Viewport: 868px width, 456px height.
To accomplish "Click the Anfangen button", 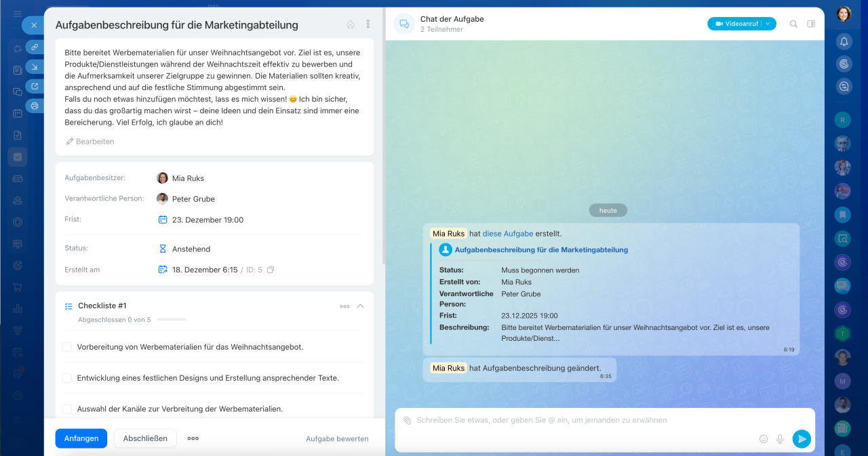I will click(81, 438).
